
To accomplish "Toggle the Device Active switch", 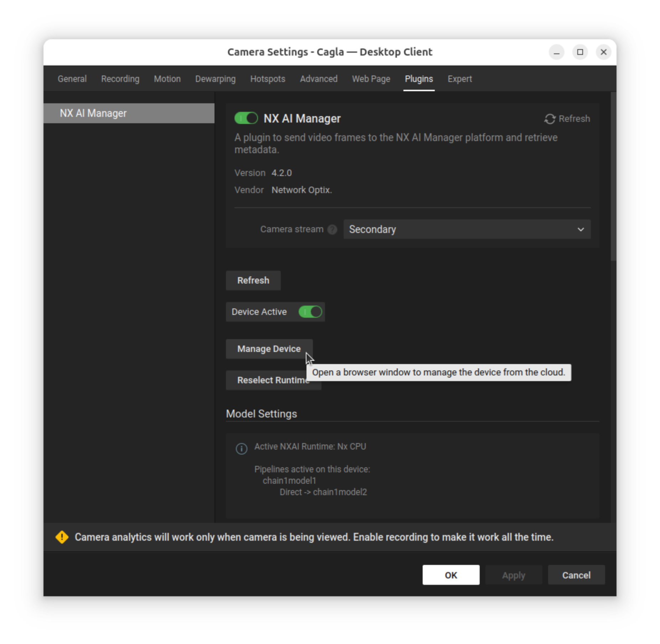I will click(310, 312).
